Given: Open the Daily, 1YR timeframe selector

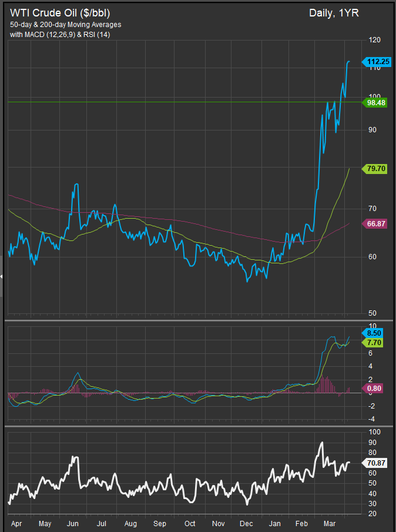Looking at the screenshot, I should pyautogui.click(x=330, y=13).
